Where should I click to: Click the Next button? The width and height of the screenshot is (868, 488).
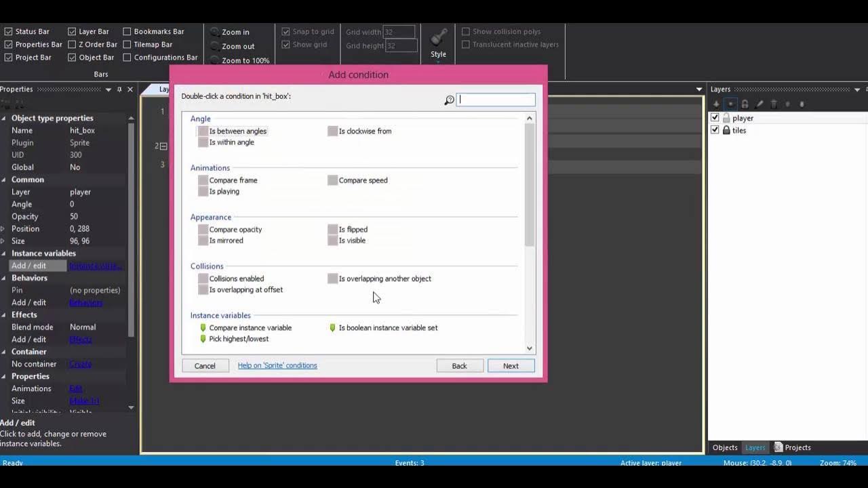tap(511, 366)
